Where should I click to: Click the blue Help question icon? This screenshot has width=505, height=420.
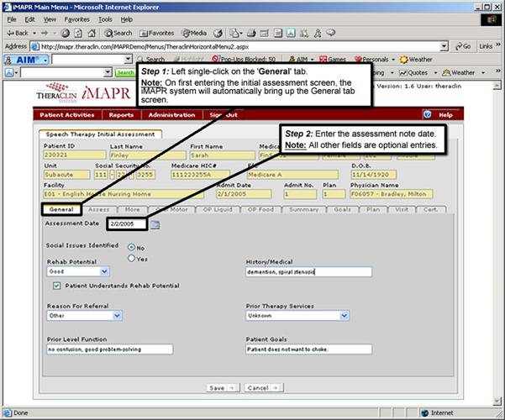coord(427,114)
